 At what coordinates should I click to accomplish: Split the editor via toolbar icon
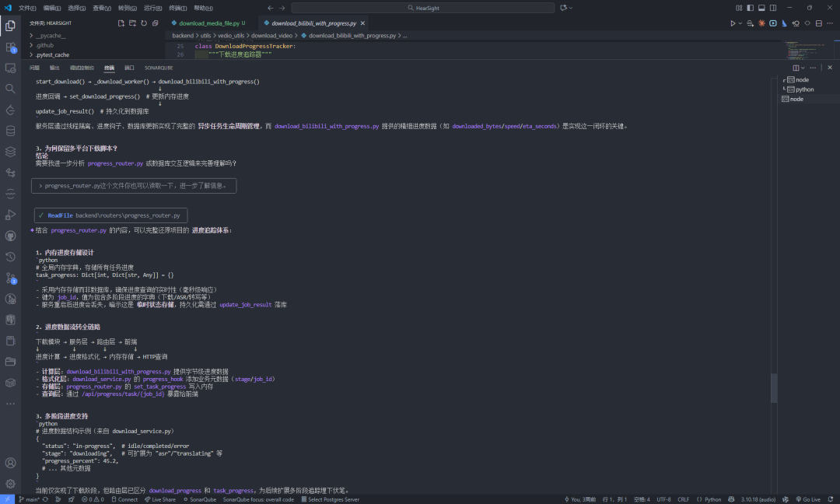pos(818,23)
